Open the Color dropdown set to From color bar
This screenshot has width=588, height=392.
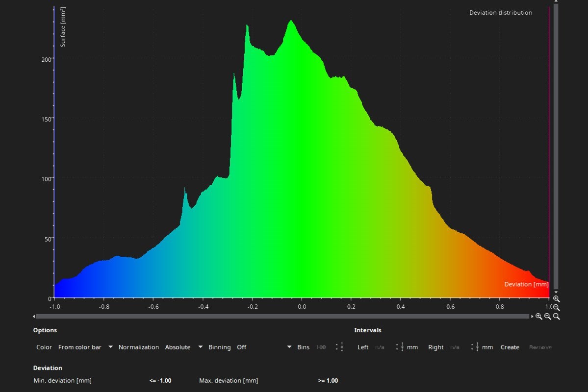pyautogui.click(x=85, y=347)
